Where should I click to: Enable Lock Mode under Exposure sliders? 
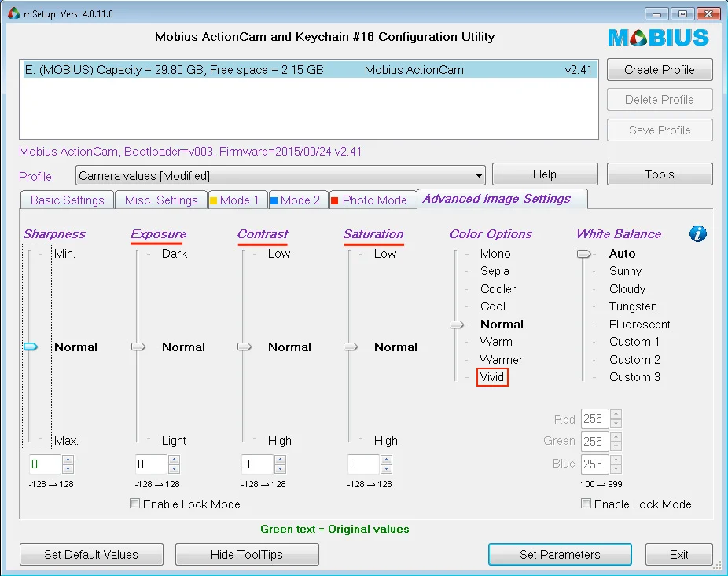(x=135, y=504)
